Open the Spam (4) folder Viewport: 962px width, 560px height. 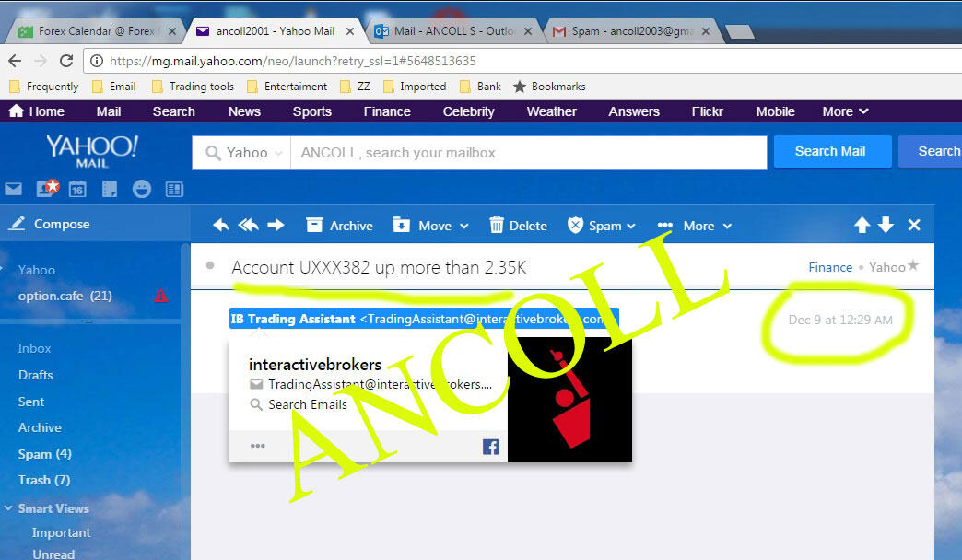[45, 454]
